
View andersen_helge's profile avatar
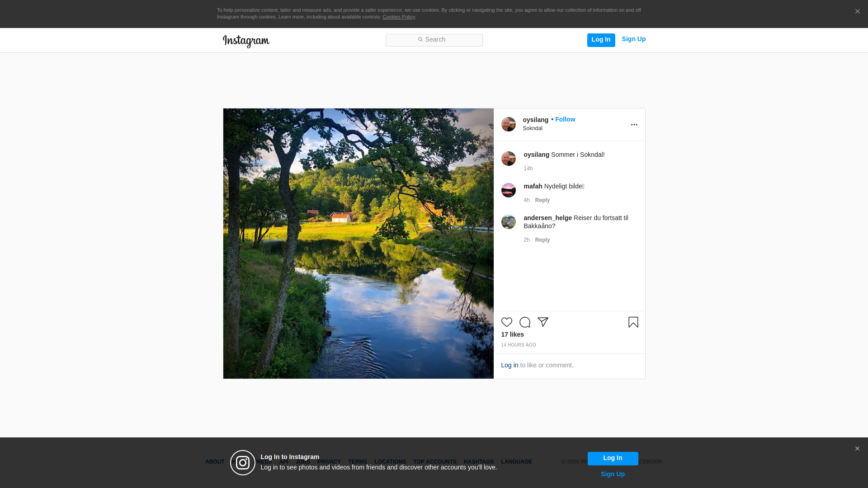[509, 222]
